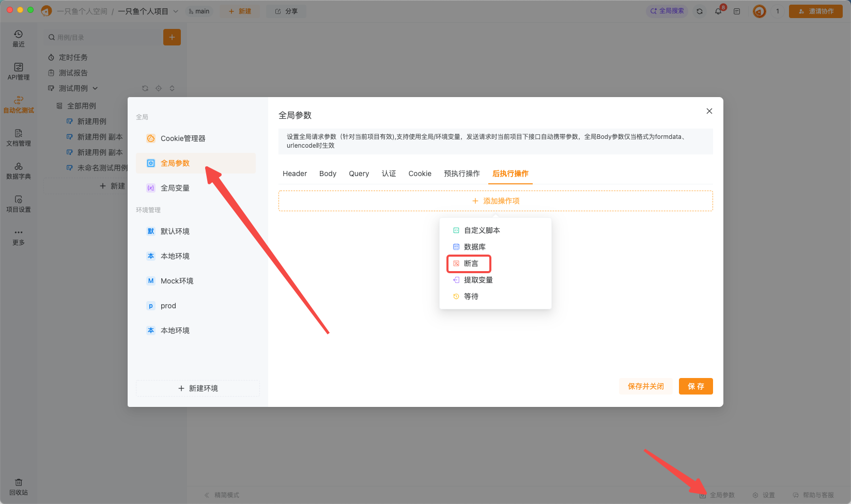This screenshot has height=504, width=851.
Task: Select the 默认环境 environment
Action: point(175,231)
